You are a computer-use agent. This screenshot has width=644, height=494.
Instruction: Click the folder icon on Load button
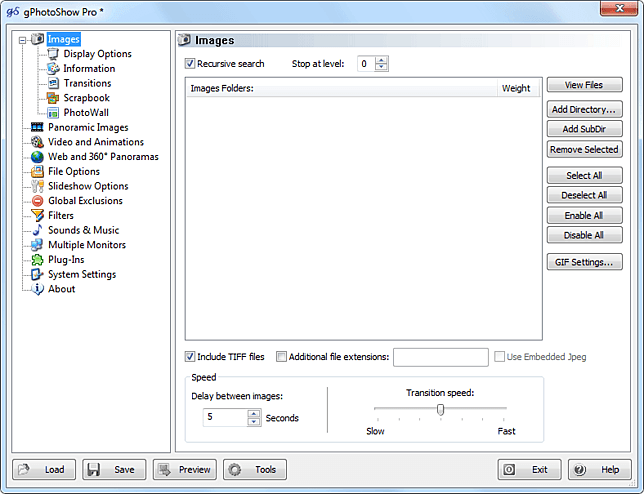click(x=24, y=469)
